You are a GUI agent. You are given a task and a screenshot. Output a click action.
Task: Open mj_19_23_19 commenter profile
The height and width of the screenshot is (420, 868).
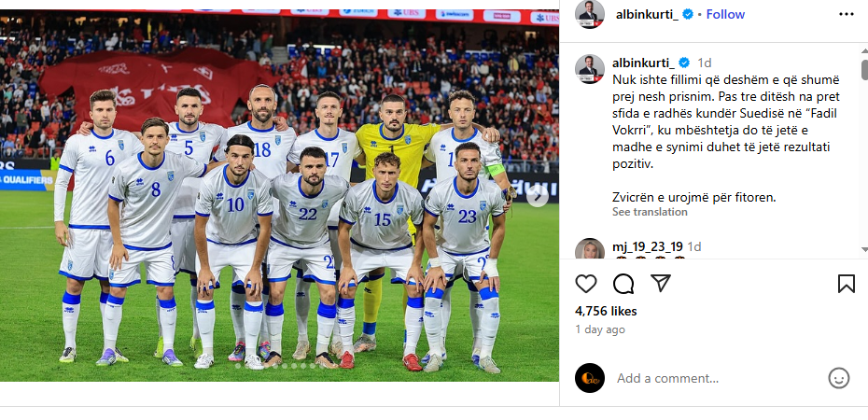pos(648,246)
